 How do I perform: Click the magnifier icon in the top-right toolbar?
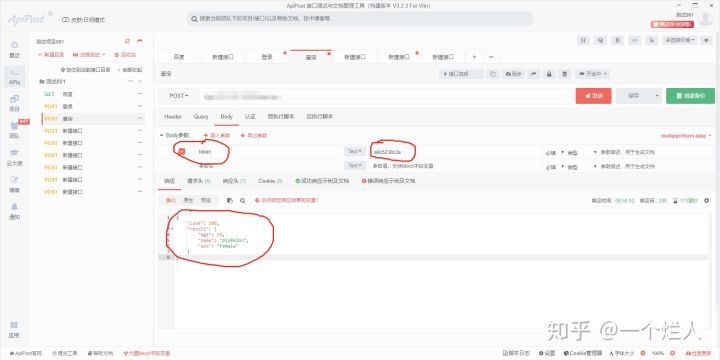600,40
